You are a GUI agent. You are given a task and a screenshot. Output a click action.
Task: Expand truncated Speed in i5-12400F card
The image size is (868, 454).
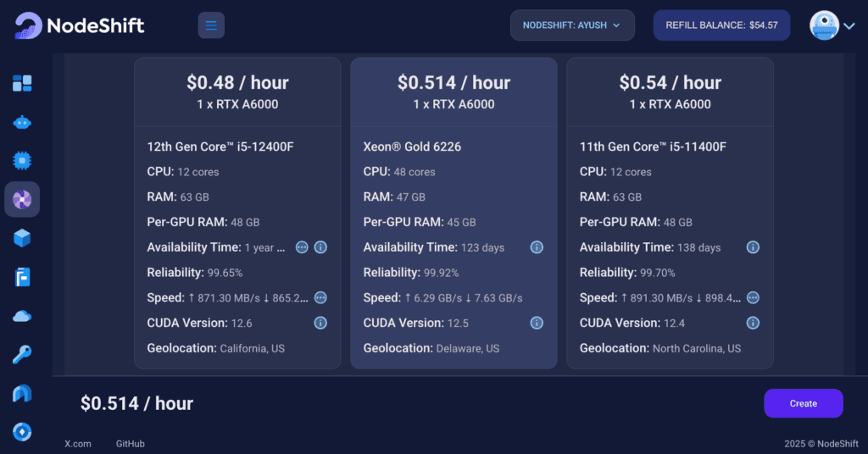click(320, 297)
